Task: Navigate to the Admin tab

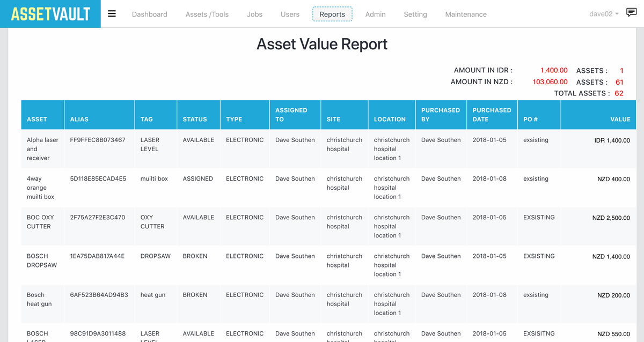Action: pos(375,14)
